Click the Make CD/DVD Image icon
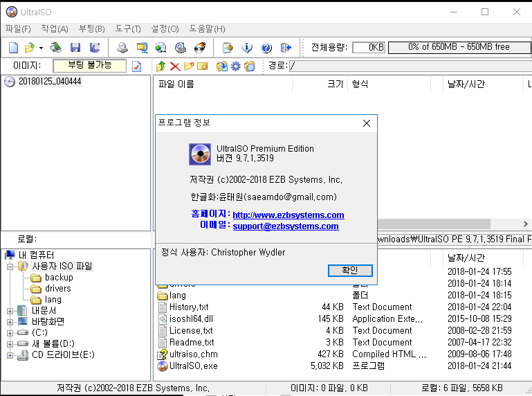The height and width of the screenshot is (396, 532). 122,48
